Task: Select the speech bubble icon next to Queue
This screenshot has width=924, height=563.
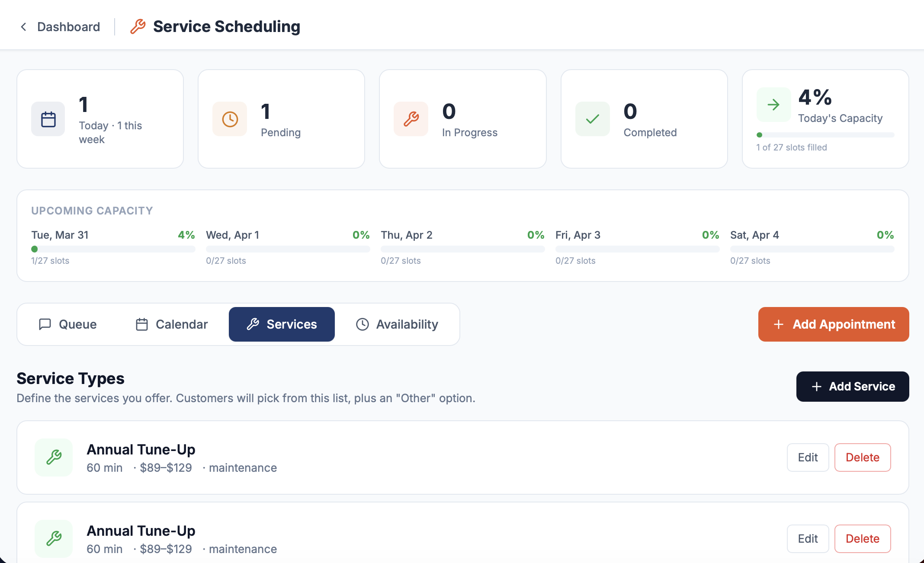Action: (x=45, y=324)
